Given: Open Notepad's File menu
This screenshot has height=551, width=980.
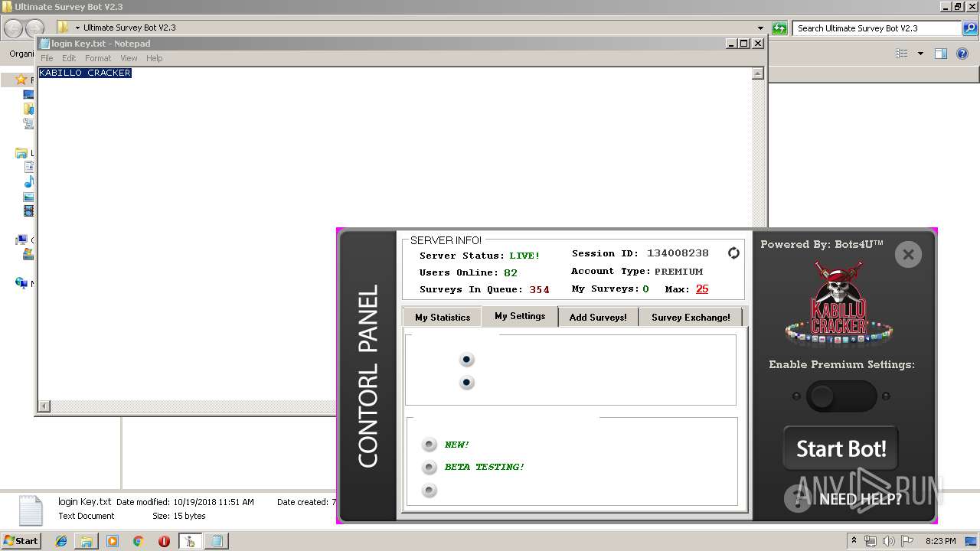Looking at the screenshot, I should click(47, 58).
